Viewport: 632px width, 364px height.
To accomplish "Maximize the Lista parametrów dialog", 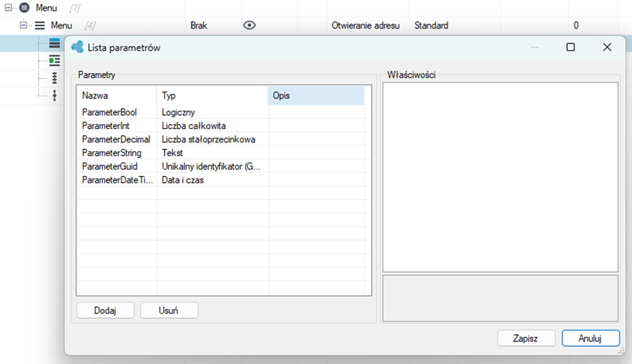I will tap(570, 47).
